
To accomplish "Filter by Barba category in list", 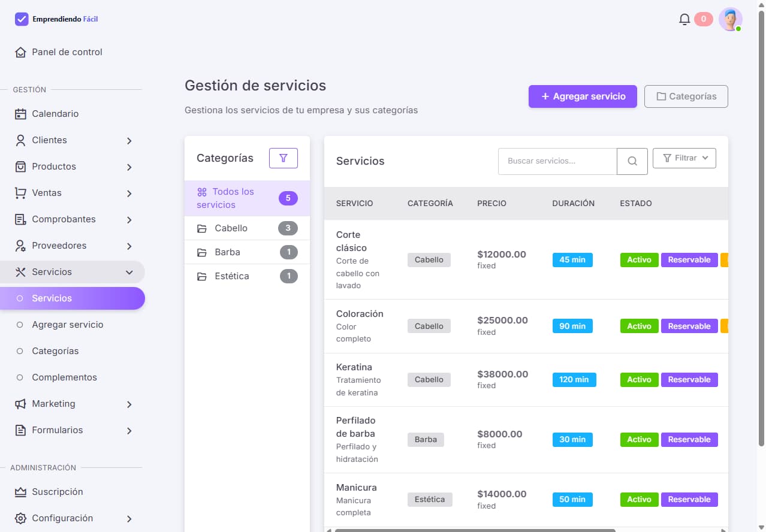I will click(247, 252).
